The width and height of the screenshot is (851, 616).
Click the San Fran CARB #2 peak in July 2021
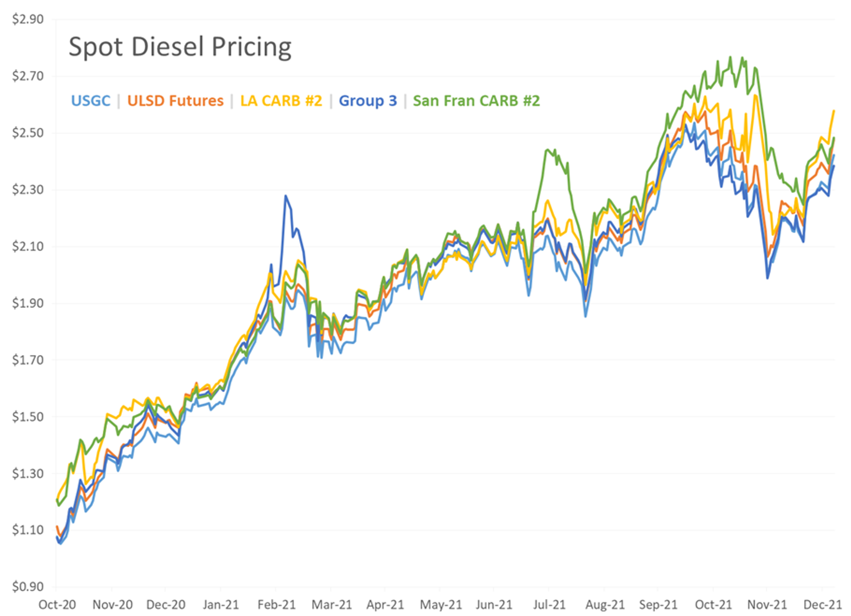[548, 150]
